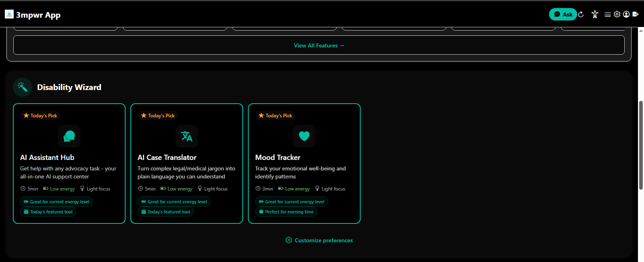Click the AI Case Translator translate icon
This screenshot has height=262, width=644.
pos(187,136)
